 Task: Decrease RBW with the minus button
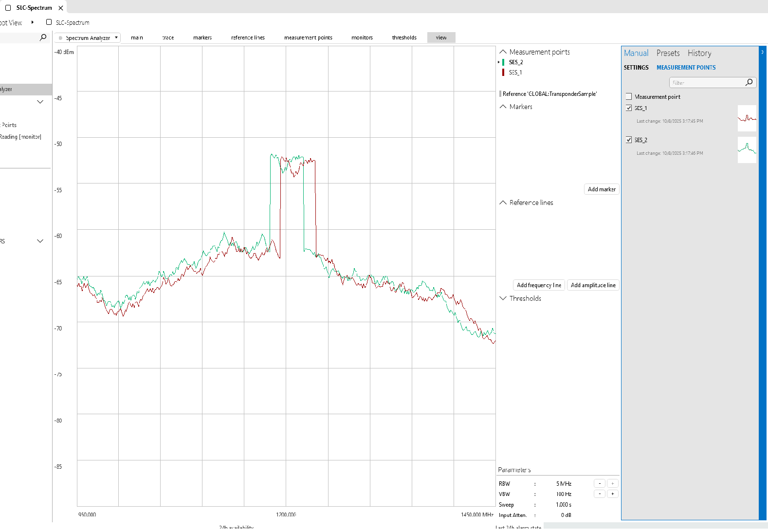[600, 483]
